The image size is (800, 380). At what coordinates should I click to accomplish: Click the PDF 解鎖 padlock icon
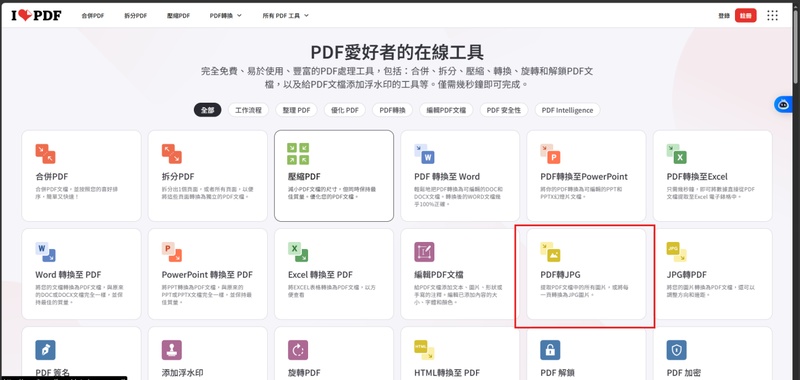coord(551,350)
